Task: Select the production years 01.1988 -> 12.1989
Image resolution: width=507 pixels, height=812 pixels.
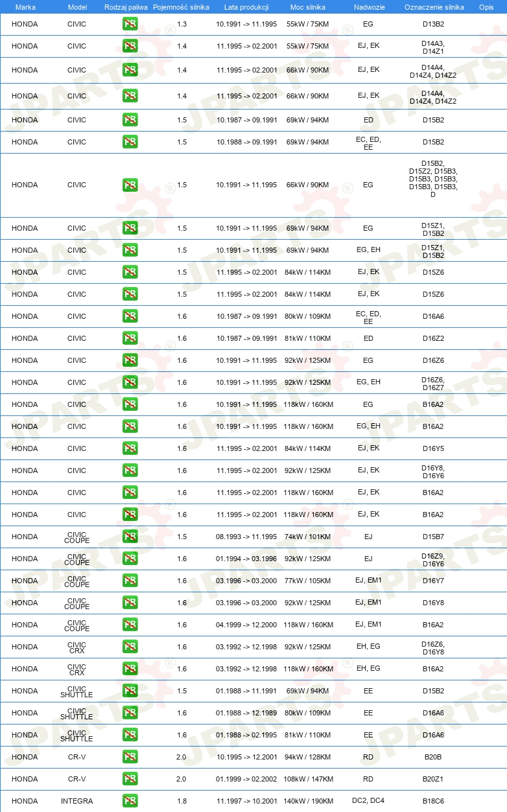Action: point(246,713)
